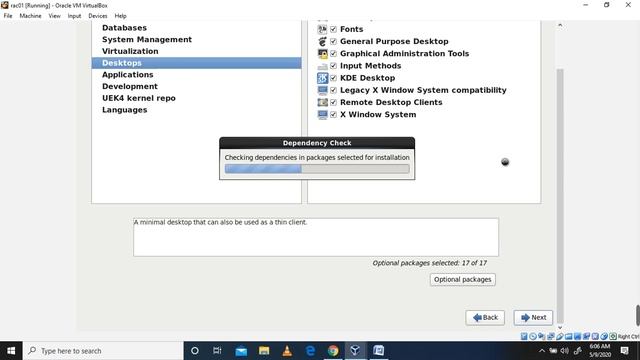Click the VirtualBox shared folders status icon

569,336
